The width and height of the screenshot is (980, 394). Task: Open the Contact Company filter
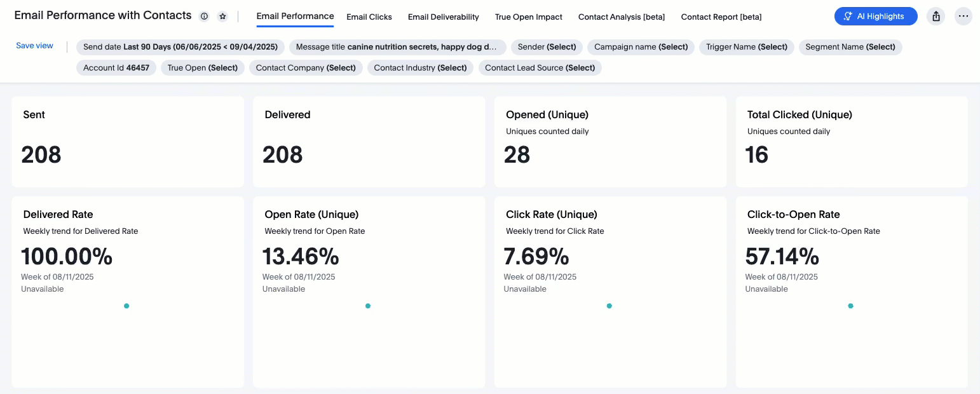pyautogui.click(x=306, y=68)
